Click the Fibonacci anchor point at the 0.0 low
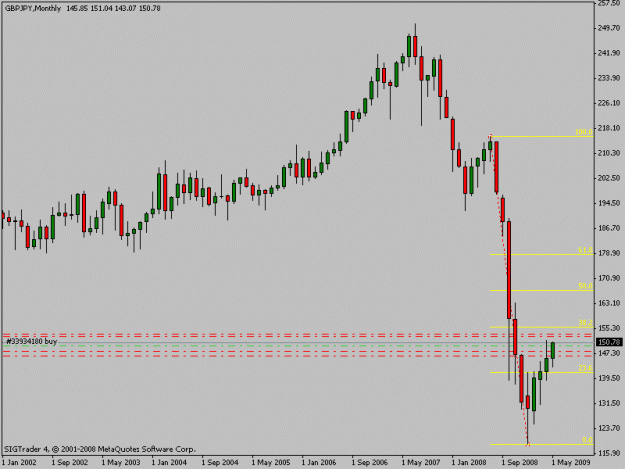The image size is (625, 469). click(528, 444)
